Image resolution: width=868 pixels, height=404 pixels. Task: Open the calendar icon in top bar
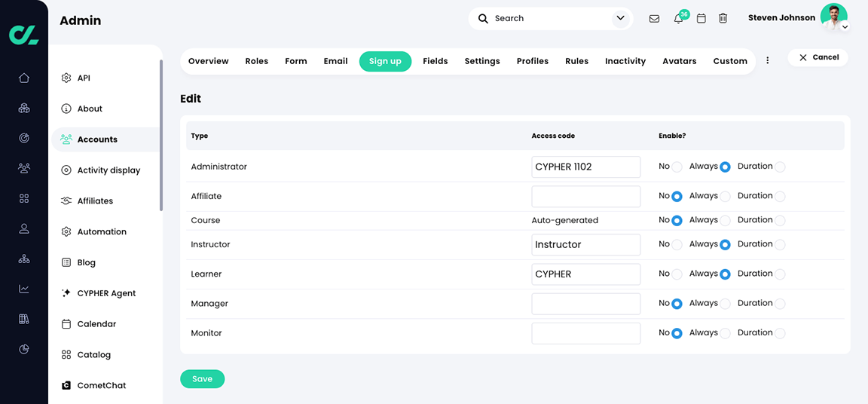pyautogui.click(x=701, y=18)
